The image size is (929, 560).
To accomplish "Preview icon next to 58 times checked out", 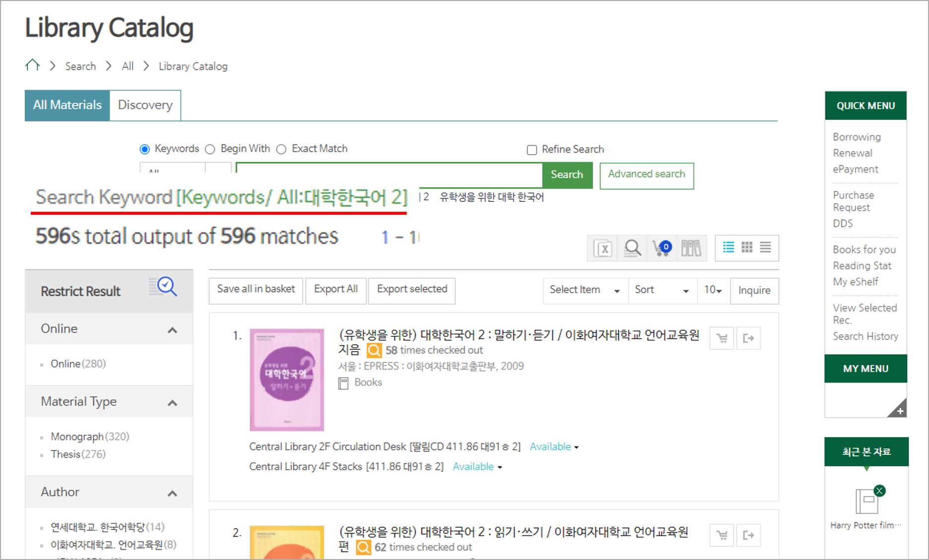I will (374, 351).
